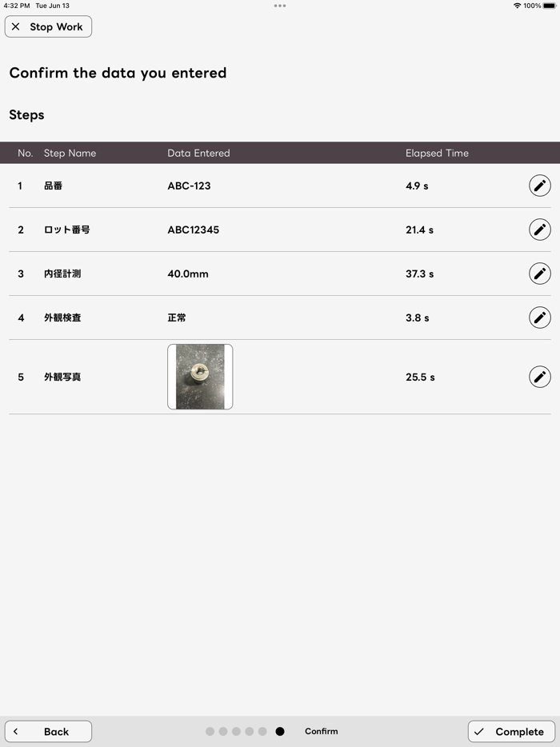Edit the 外観写真 photo step

click(x=540, y=377)
